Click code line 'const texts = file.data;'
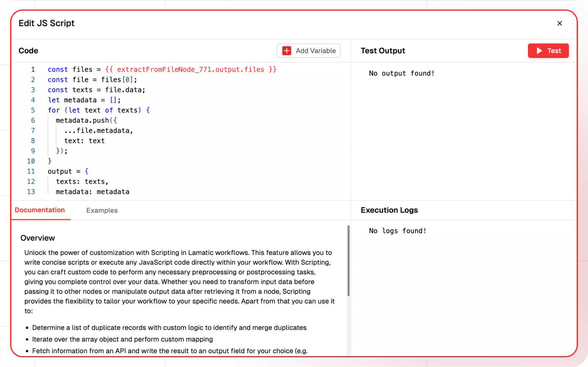 [x=97, y=90]
